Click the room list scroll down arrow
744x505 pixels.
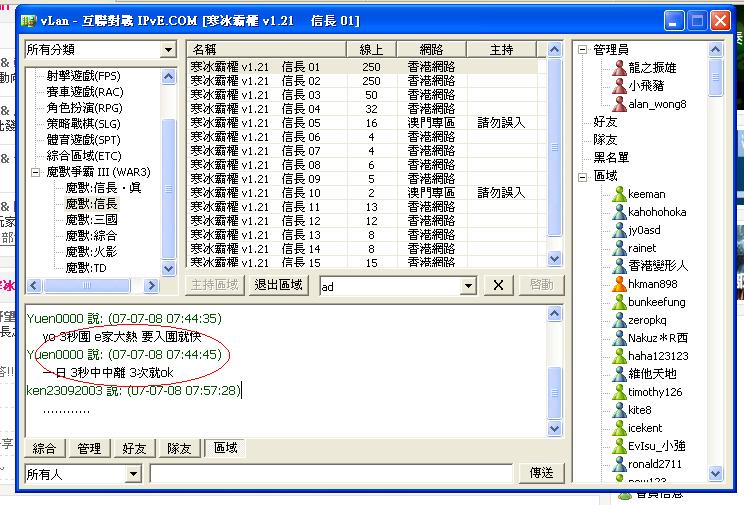click(554, 259)
